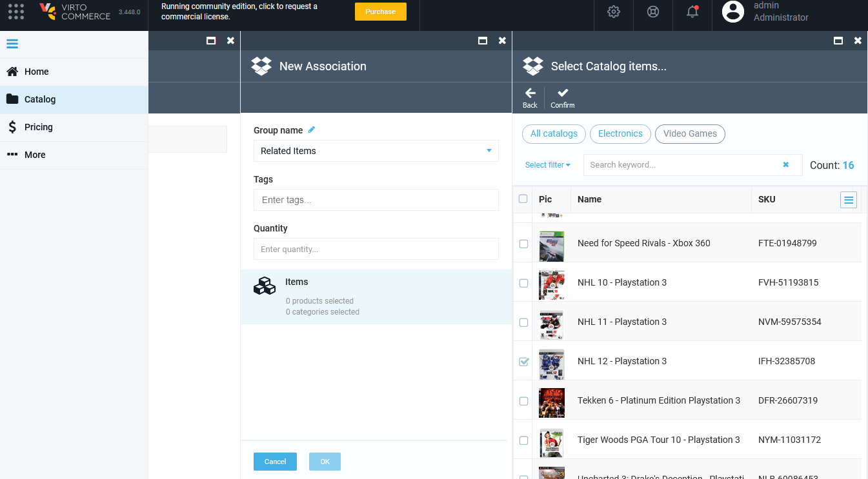Maximize the Select Catalog items blade
This screenshot has width=868, height=479.
tap(838, 41)
